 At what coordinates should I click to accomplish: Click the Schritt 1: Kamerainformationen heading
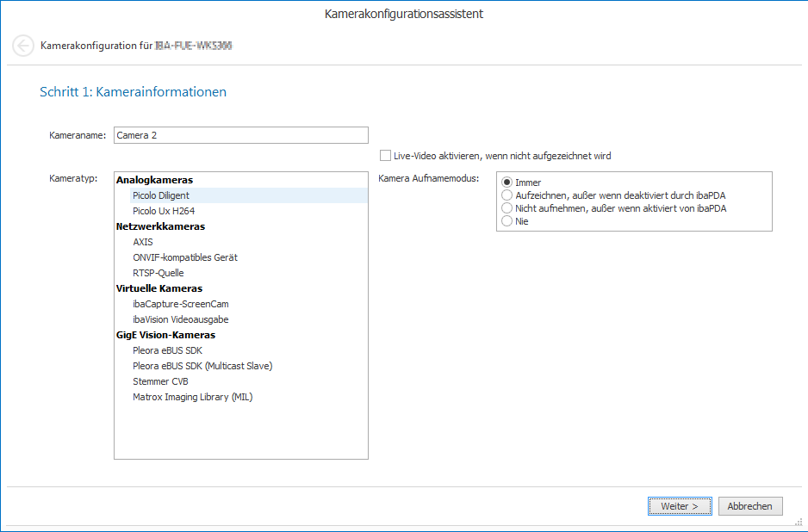click(133, 91)
